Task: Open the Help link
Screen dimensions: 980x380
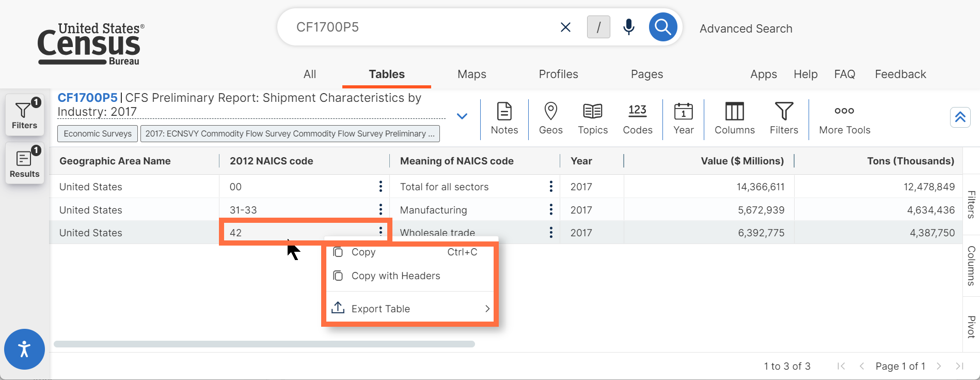Action: point(805,74)
